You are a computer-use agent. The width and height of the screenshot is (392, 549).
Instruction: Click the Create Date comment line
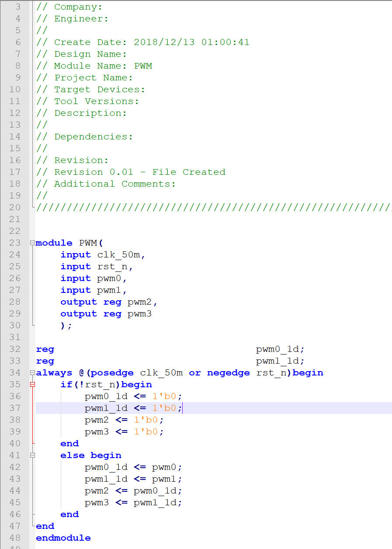(131, 42)
